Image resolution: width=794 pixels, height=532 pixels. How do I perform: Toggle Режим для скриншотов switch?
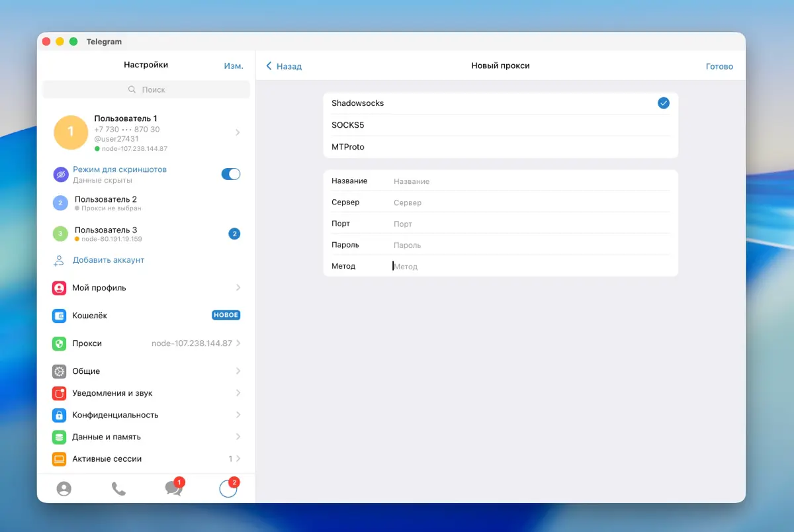(231, 174)
